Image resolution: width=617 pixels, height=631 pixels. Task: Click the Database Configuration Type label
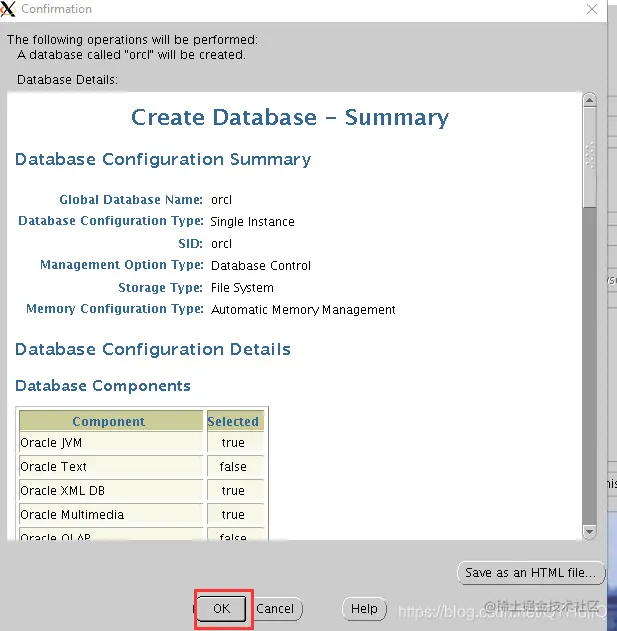(x=111, y=221)
